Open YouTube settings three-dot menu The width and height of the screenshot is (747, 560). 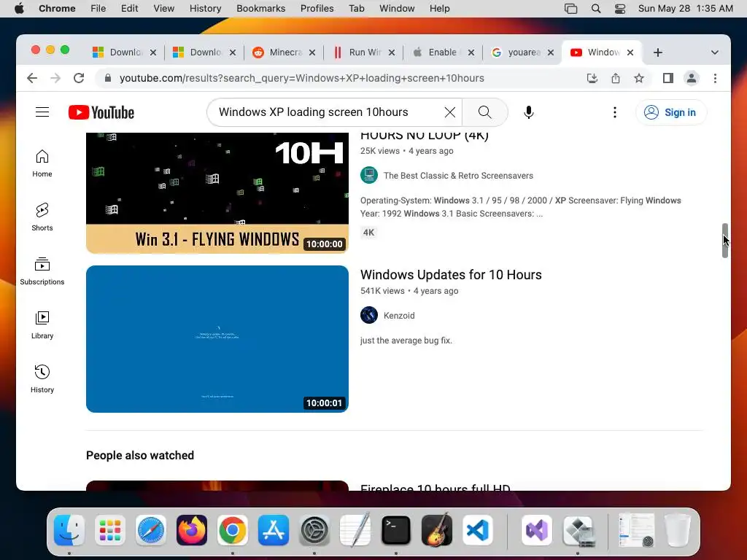(614, 112)
